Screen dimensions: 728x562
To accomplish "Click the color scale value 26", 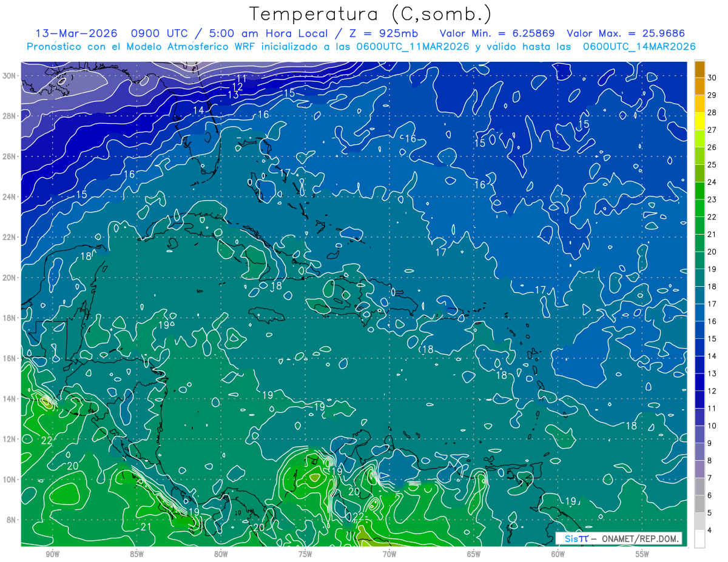I will (713, 147).
